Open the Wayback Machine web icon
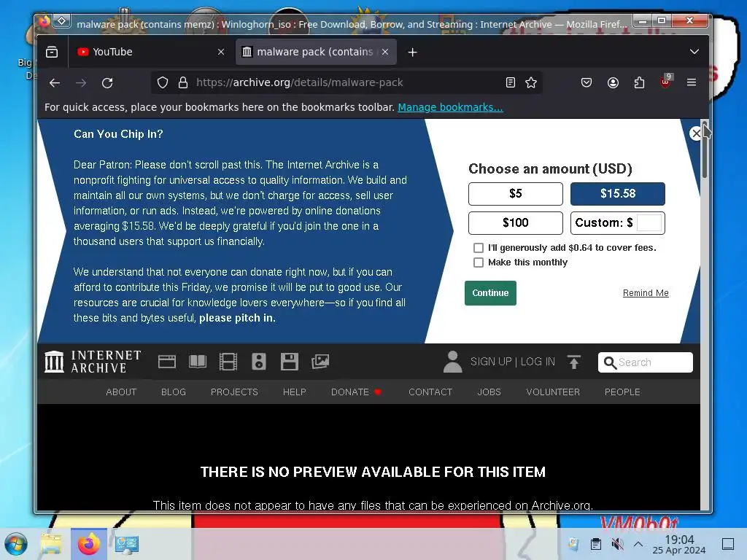 click(167, 362)
